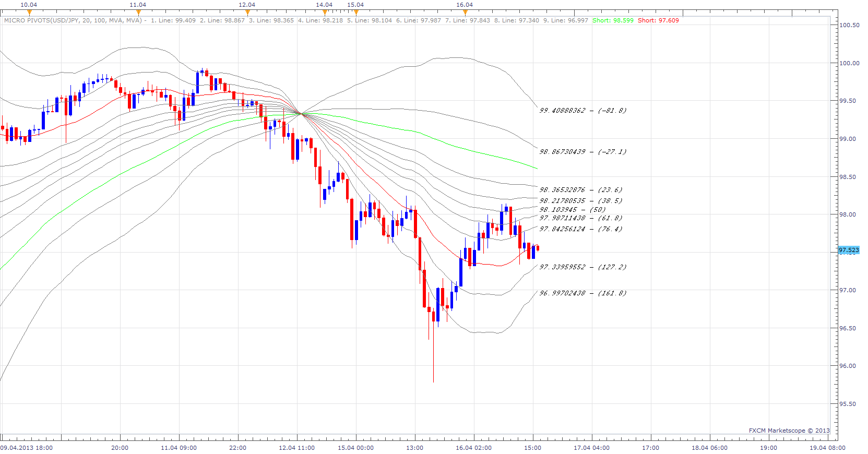Click the 100.50 price axis label

[849, 25]
